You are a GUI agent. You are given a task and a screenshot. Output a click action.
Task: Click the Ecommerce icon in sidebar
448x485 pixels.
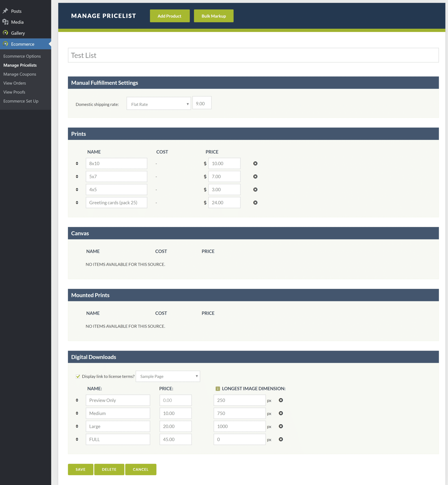pos(5,44)
